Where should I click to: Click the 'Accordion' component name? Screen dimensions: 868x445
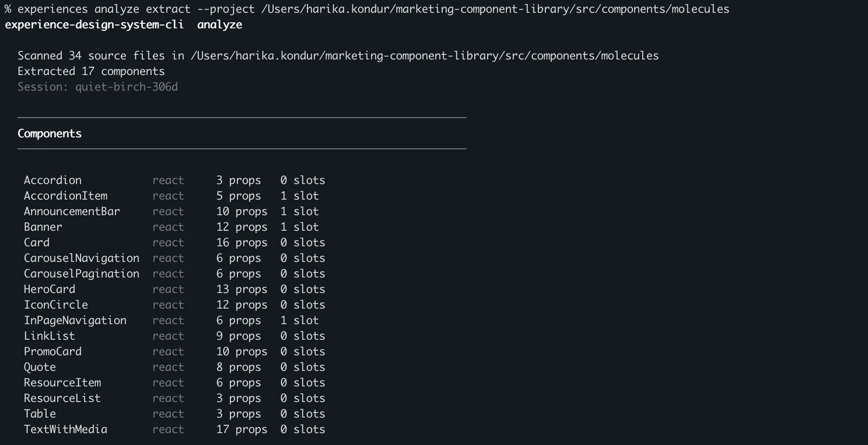click(x=53, y=180)
